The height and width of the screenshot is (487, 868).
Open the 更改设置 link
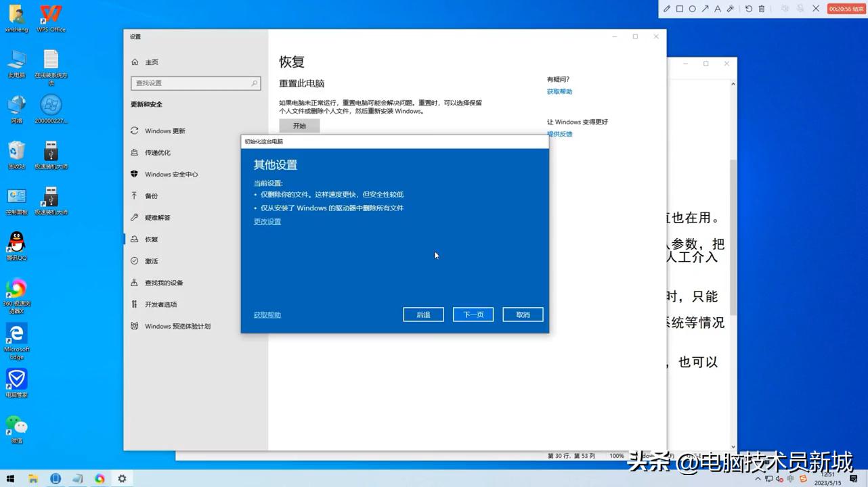[267, 221]
